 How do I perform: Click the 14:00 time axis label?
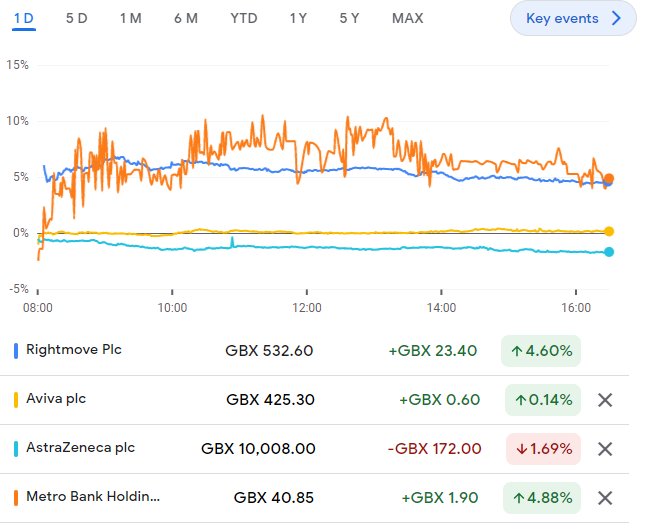tap(441, 308)
